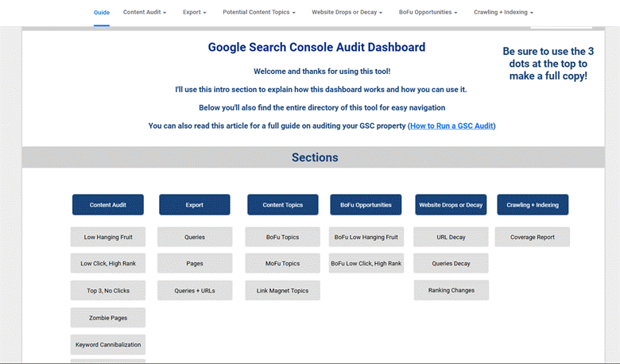Screen dimensions: 620x364
Task: Click the Sections heading bar
Action: coord(313,157)
